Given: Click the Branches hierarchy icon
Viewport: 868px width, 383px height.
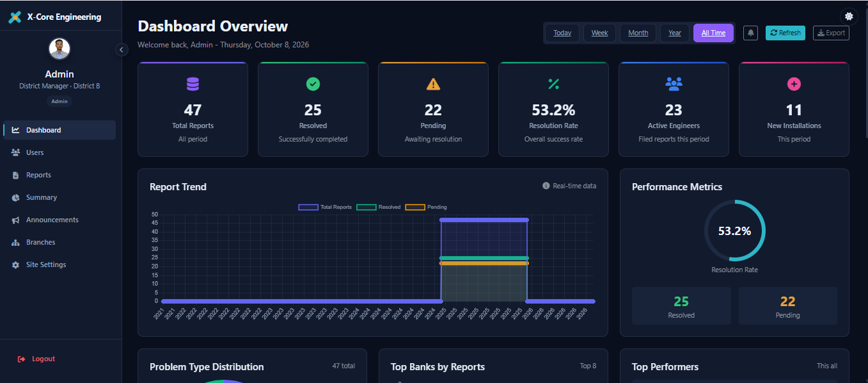Looking at the screenshot, I should click(x=15, y=242).
